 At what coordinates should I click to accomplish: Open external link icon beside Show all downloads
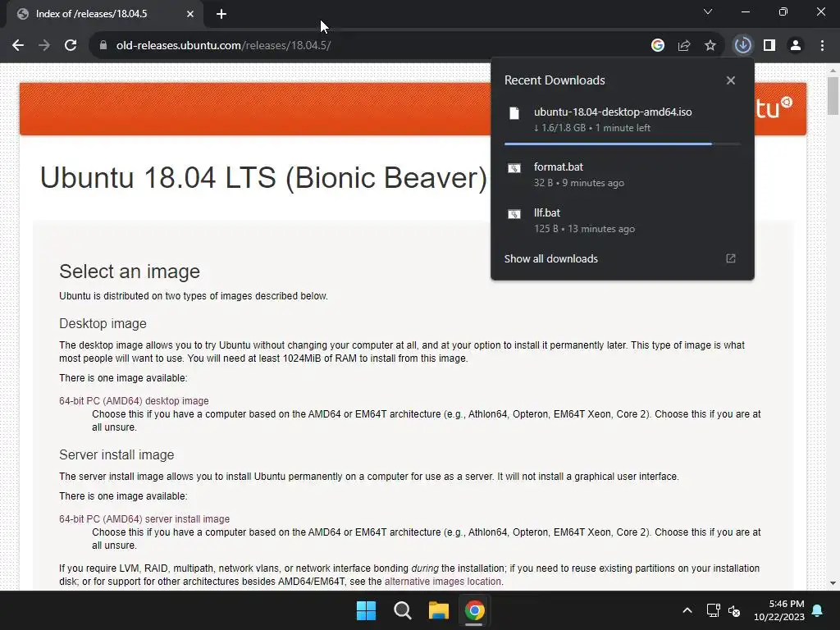pyautogui.click(x=731, y=258)
